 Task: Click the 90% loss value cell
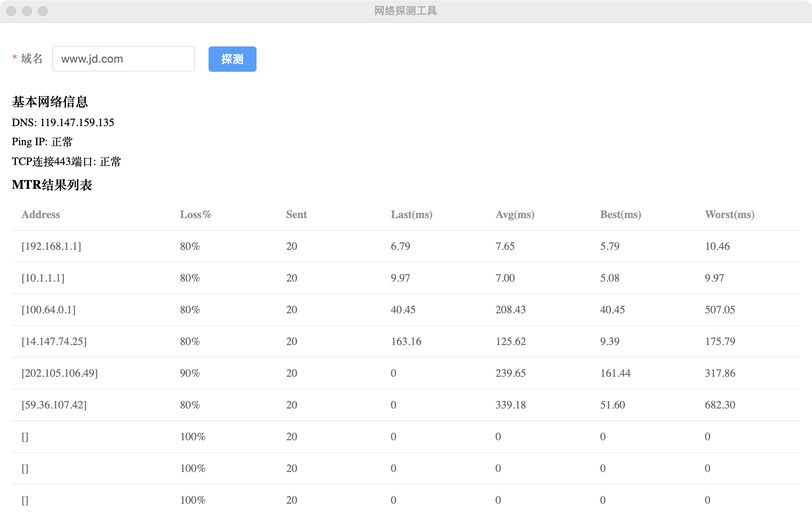190,373
